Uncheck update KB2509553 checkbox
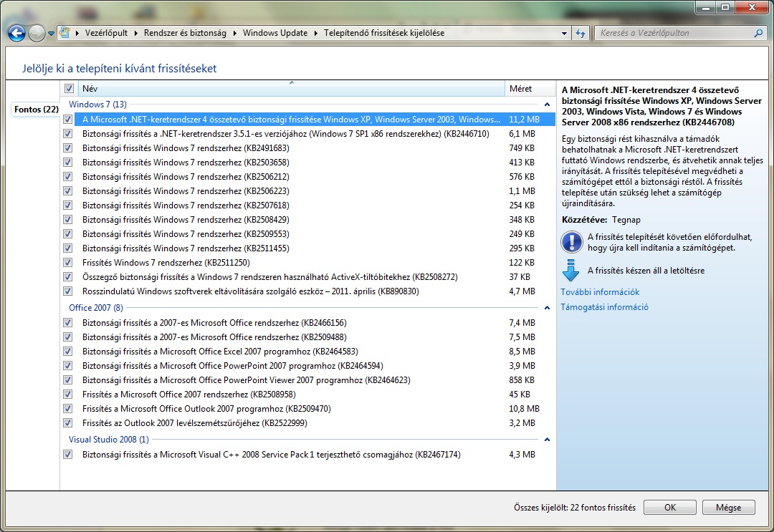 tap(68, 233)
